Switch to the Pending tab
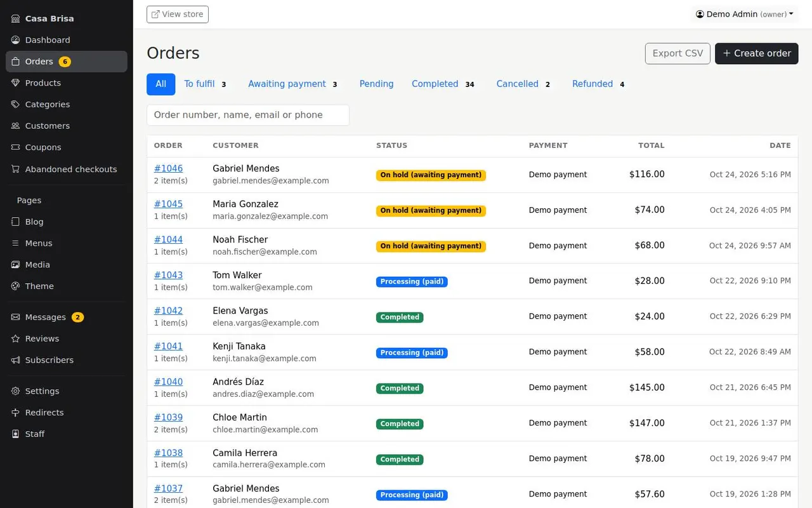This screenshot has width=812, height=508. point(376,84)
